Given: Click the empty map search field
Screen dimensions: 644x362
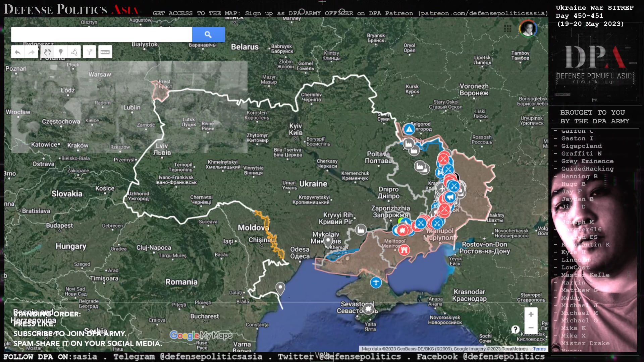Looking at the screenshot, I should (x=102, y=35).
